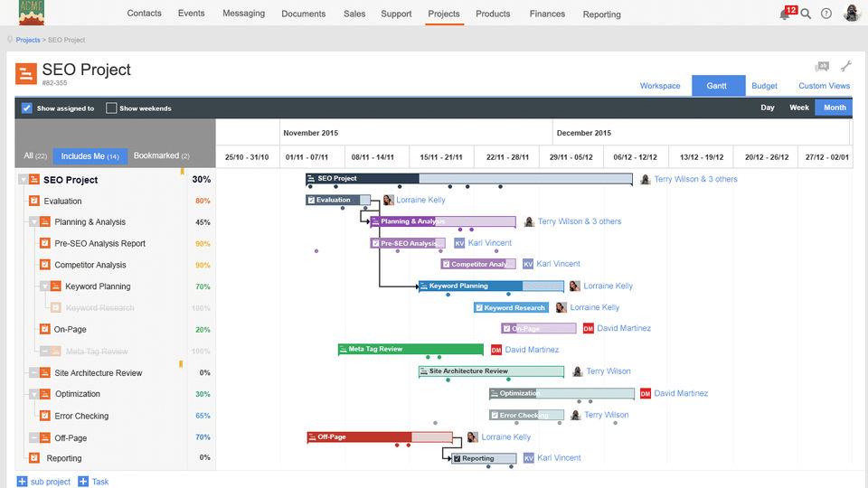Open the Contacts menu
The height and width of the screenshot is (488, 868).
(144, 14)
